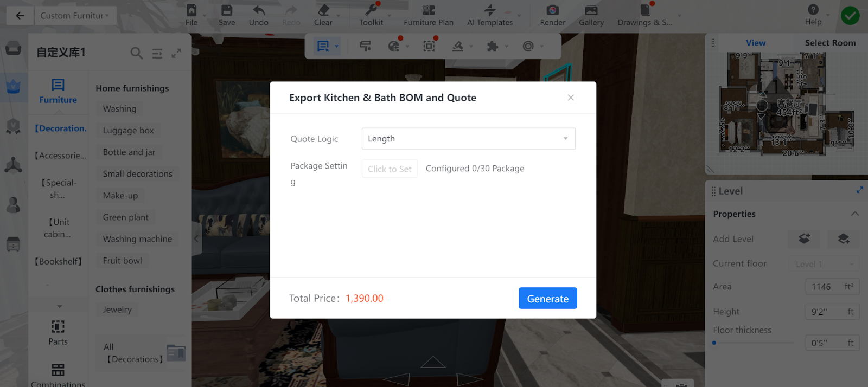Viewport: 868px width, 387px height.
Task: Adjust the Floor thickness slider handle
Action: pos(714,343)
